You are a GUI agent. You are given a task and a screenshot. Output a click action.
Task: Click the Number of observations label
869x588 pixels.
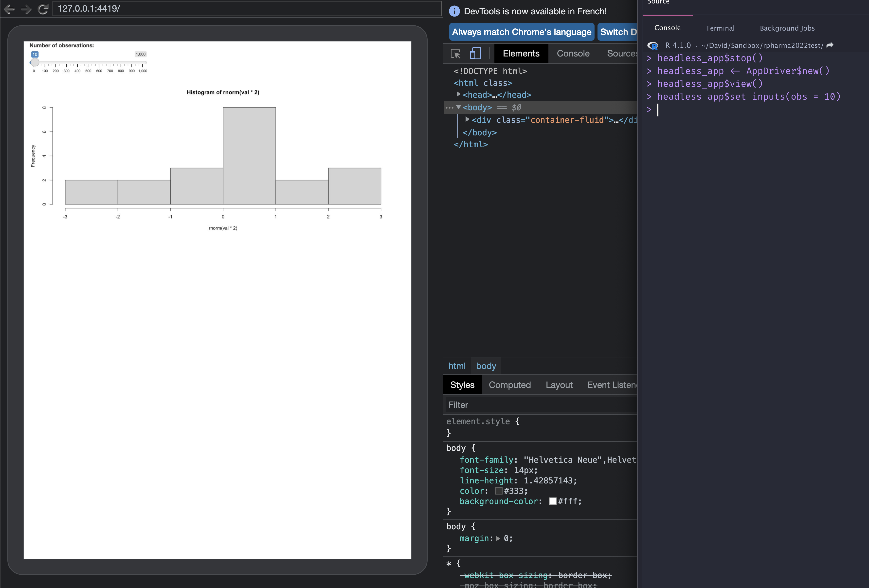point(62,45)
